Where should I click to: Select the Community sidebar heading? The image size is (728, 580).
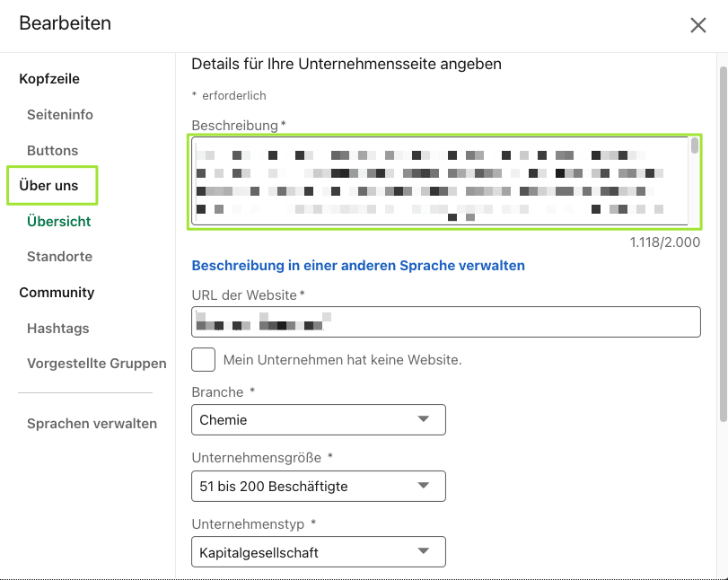57,293
